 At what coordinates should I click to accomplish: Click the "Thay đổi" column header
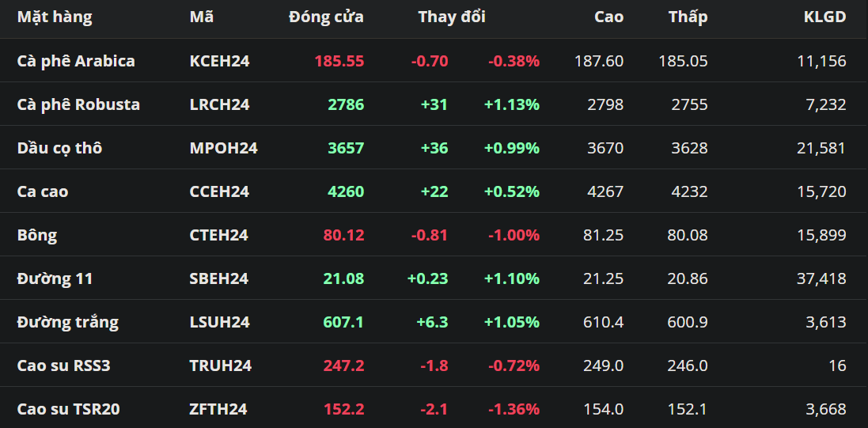[452, 17]
